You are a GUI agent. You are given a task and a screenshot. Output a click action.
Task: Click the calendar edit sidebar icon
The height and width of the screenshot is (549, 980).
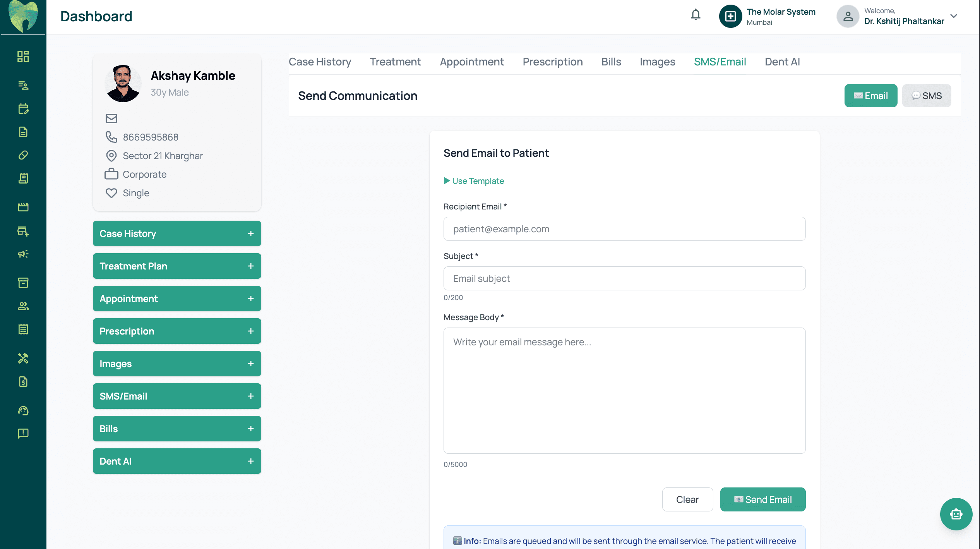click(x=23, y=109)
